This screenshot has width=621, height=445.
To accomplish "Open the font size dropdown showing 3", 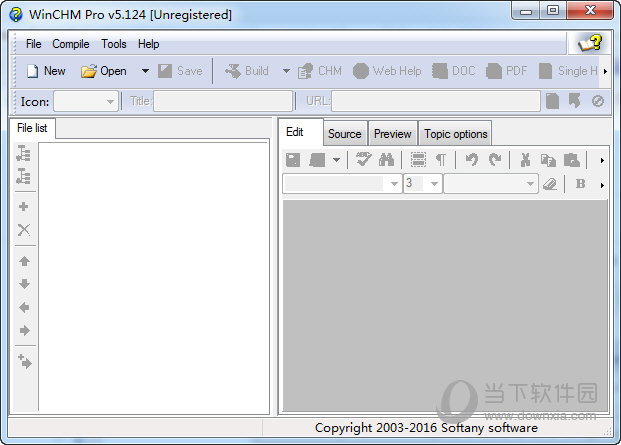I will (423, 183).
